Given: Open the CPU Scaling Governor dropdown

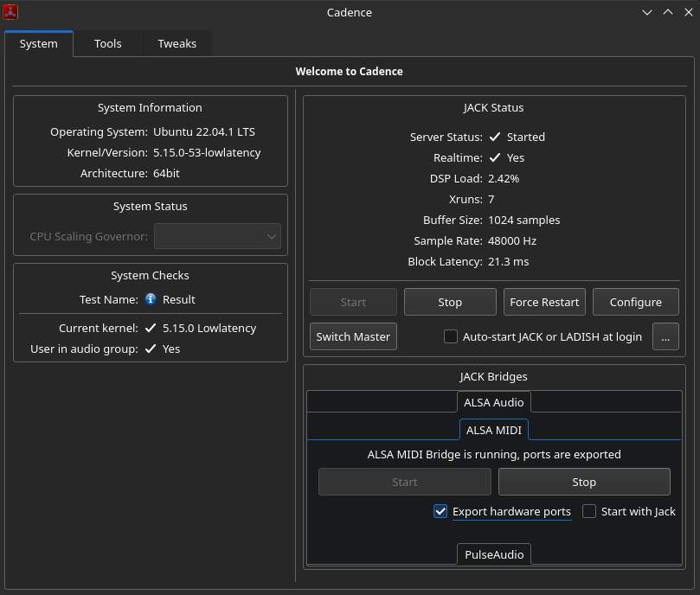Looking at the screenshot, I should 217,236.
